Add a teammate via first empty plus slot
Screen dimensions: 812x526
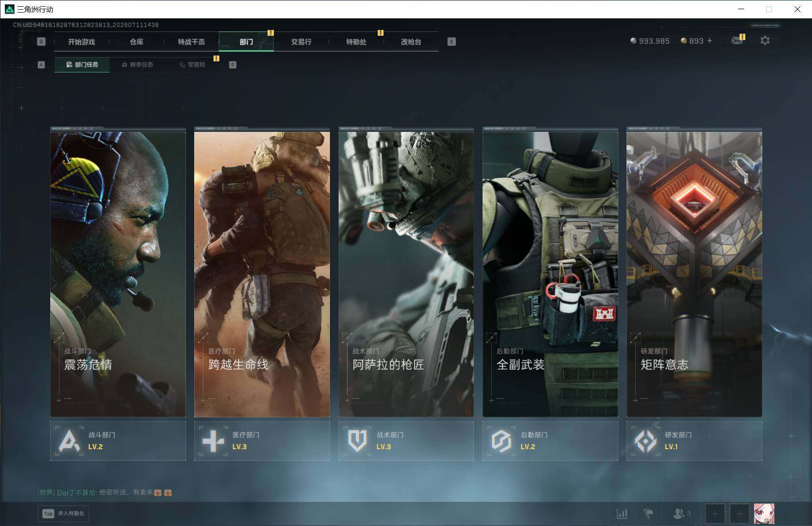pyautogui.click(x=715, y=513)
